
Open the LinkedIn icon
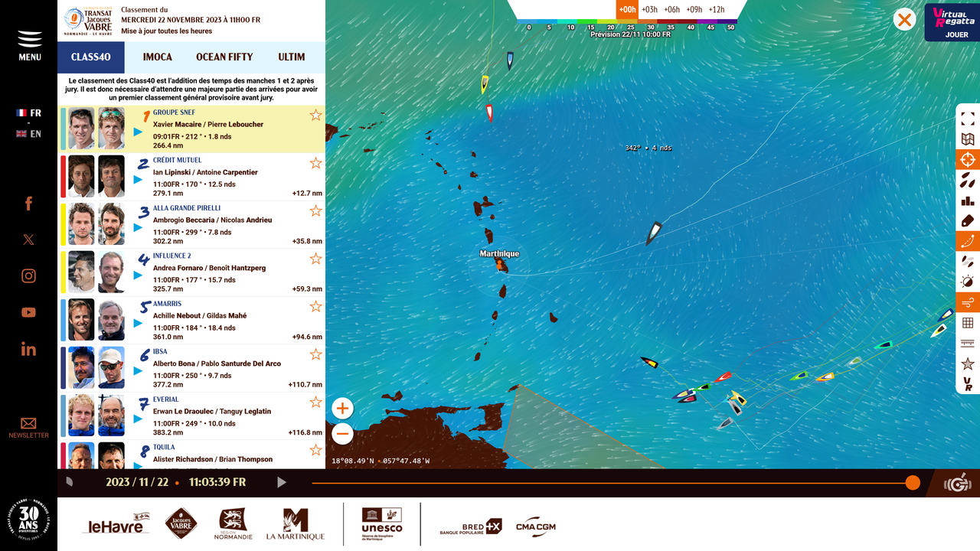click(29, 349)
